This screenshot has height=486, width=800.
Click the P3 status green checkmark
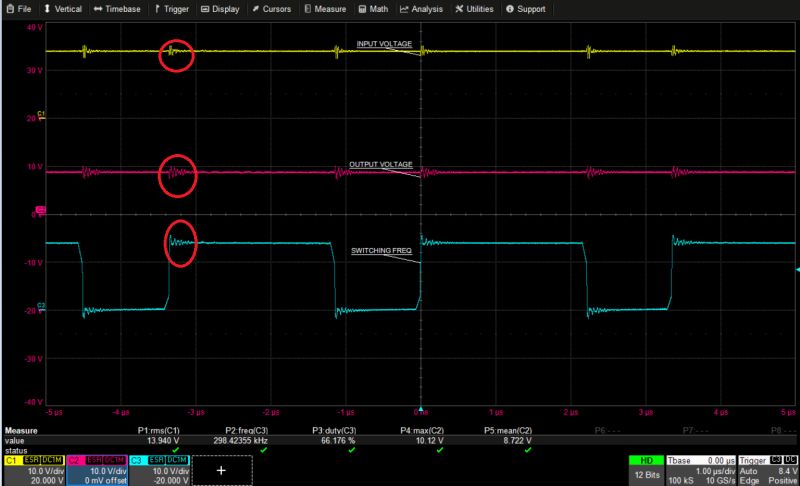click(x=352, y=450)
